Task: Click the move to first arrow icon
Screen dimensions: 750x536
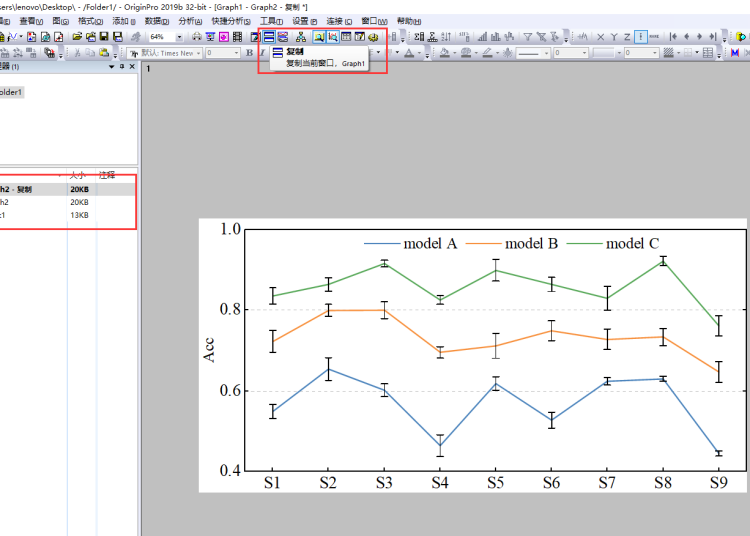Action: [x=673, y=37]
